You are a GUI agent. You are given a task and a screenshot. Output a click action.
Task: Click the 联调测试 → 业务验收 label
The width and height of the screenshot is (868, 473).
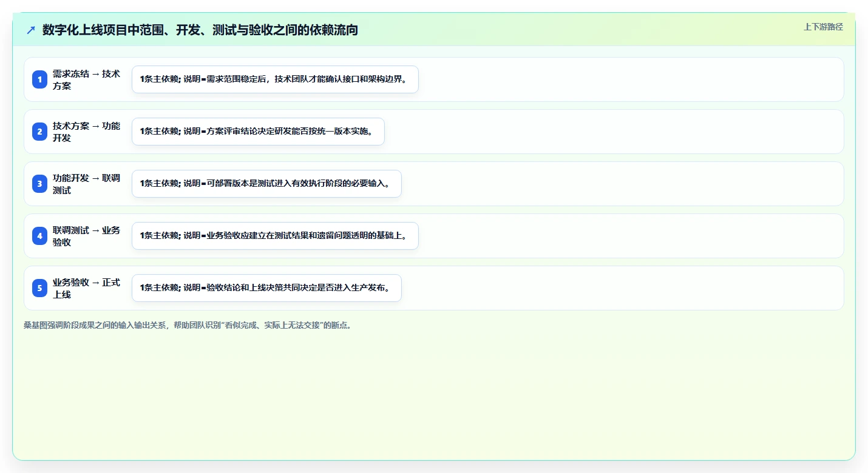[x=86, y=236]
